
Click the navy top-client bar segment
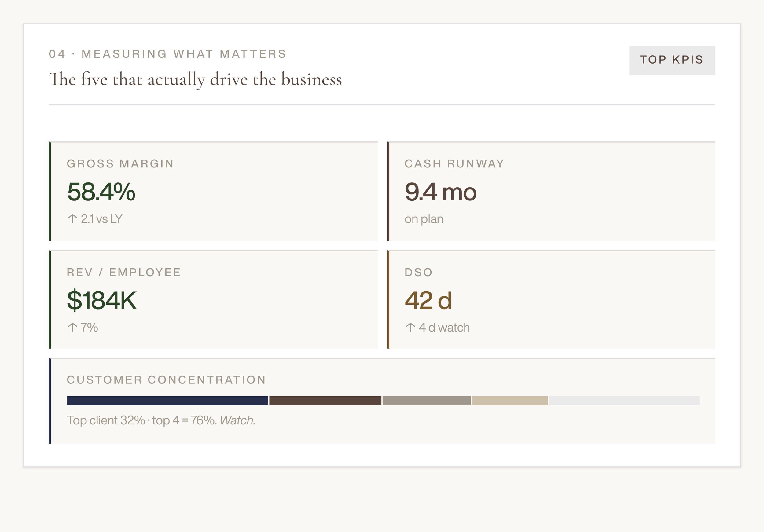click(x=167, y=401)
